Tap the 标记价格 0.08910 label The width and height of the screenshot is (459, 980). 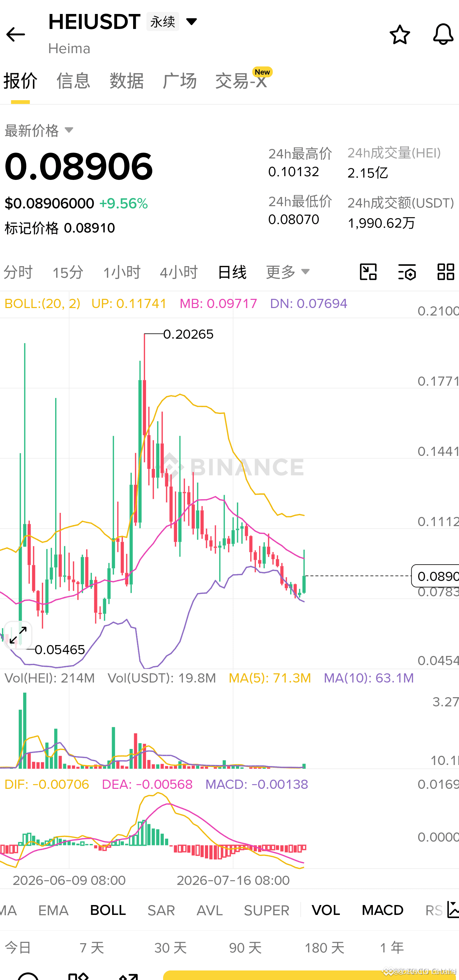coord(60,228)
